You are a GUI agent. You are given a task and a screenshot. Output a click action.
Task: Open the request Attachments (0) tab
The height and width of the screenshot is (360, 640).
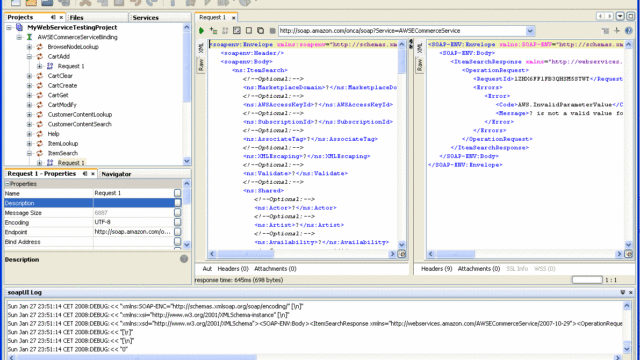(x=275, y=269)
